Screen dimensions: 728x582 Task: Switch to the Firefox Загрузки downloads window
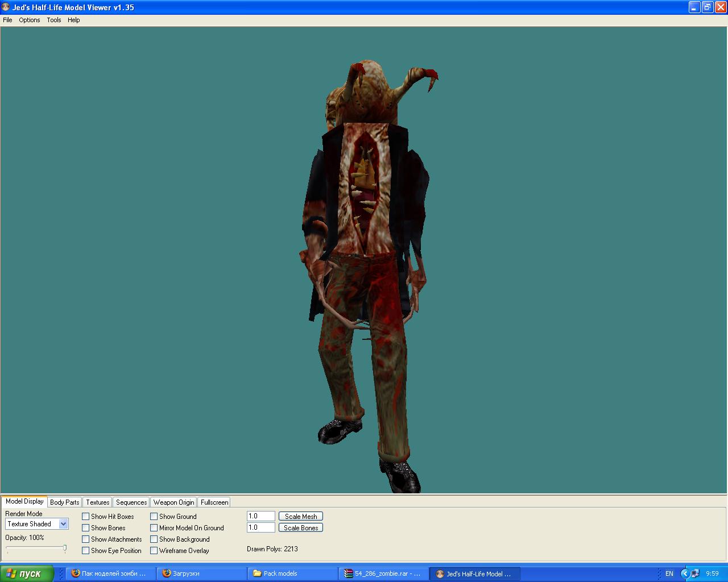pyautogui.click(x=202, y=573)
